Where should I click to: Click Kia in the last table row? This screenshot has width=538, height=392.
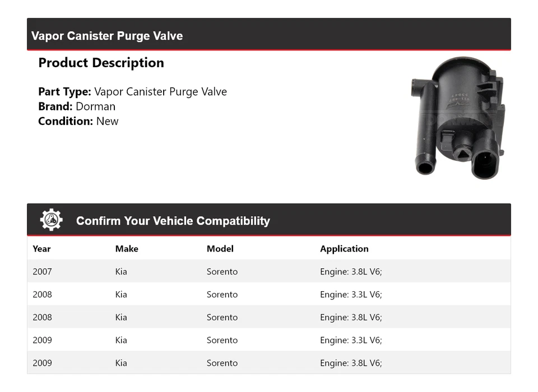pos(121,363)
